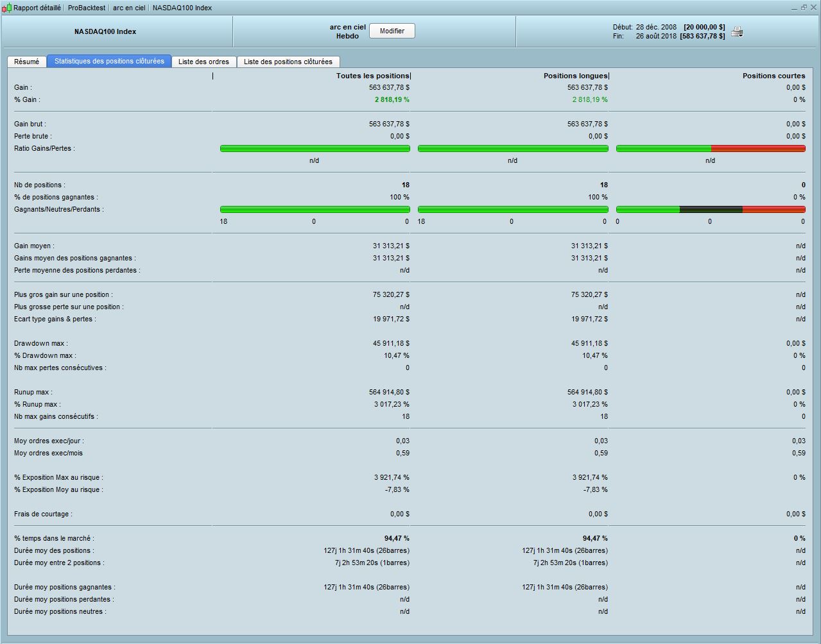Click Durée moy positions perdantes label
Viewport: 821px width, 644px height.
64,599
